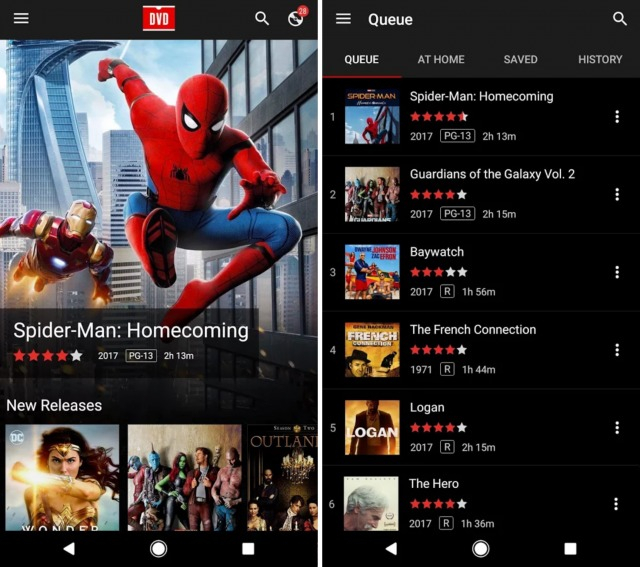Open the hamburger menu on the DVD home screen
This screenshot has width=640, height=567.
pos(21,18)
